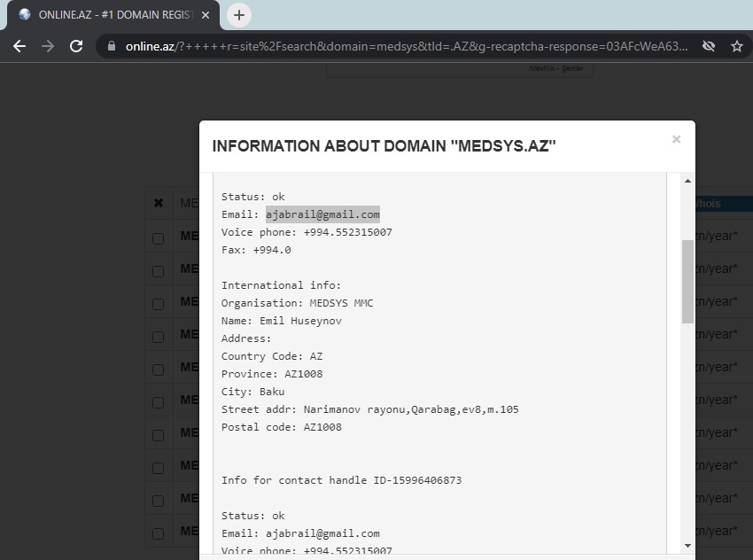
Task: Tick the first checkbox in the domain list
Action: [x=158, y=238]
